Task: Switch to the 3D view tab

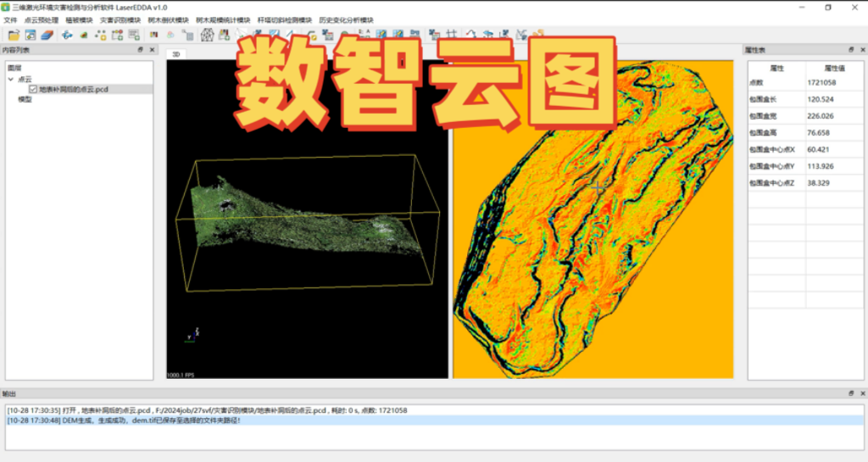Action: tap(176, 54)
